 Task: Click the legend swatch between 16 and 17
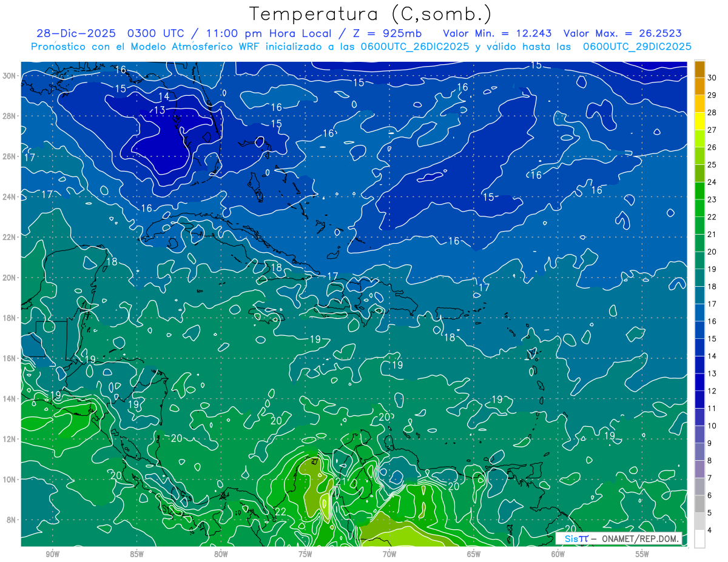pyautogui.click(x=699, y=312)
